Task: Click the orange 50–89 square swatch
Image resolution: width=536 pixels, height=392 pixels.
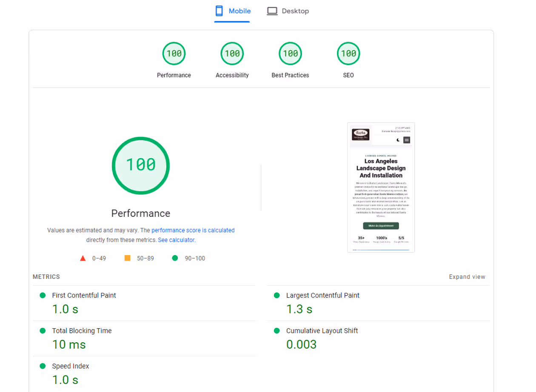Action: coord(128,258)
